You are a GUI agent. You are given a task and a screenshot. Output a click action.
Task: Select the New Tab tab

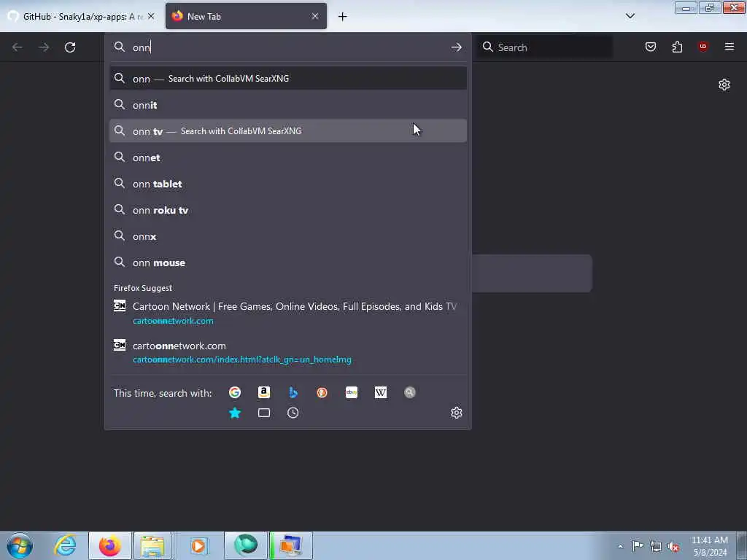[246, 17]
